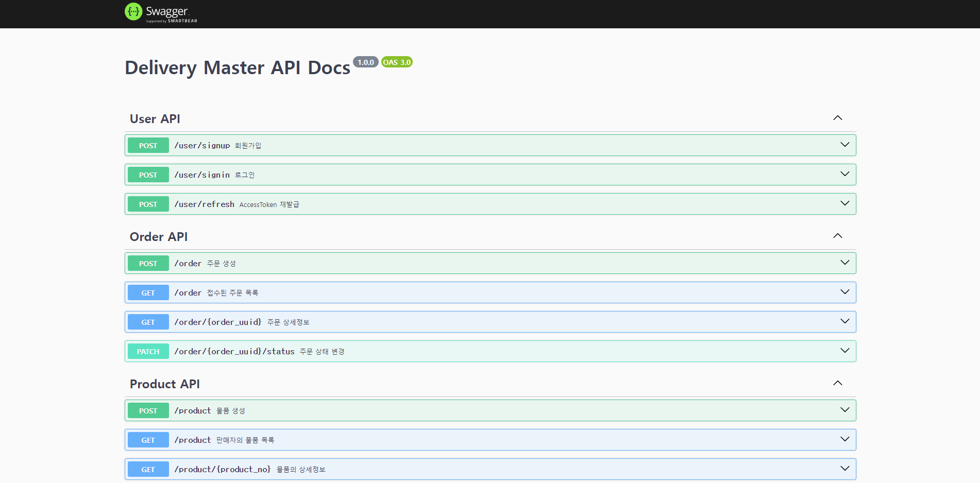Collapse the Product API section chevron
This screenshot has width=980, height=483.
coord(837,383)
